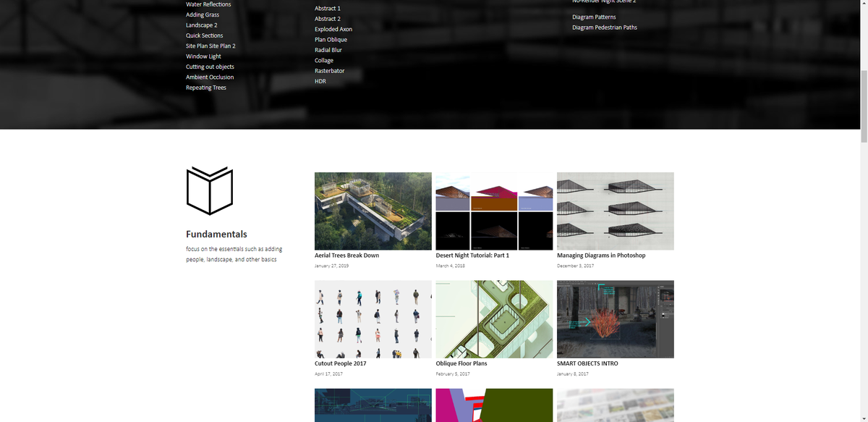Open the Abstract 2 link
Image resolution: width=868 pixels, height=422 pixels.
click(x=328, y=19)
